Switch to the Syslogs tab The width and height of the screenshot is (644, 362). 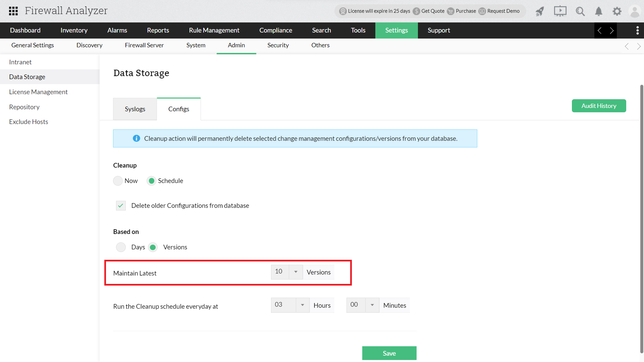(135, 109)
